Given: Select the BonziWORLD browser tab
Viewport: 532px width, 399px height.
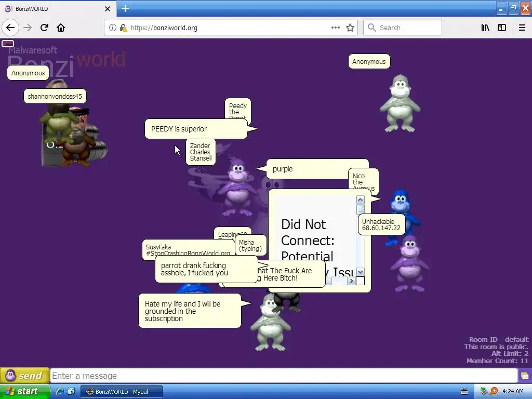Looking at the screenshot, I should click(58, 9).
